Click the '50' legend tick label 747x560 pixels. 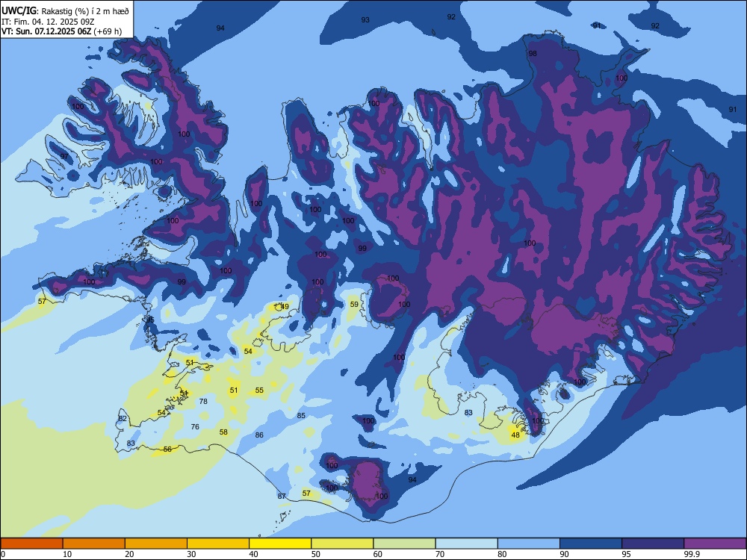click(x=316, y=554)
